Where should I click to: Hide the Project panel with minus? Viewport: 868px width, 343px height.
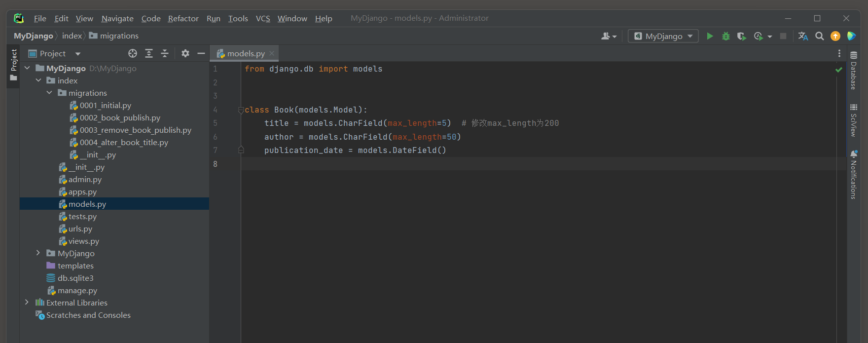point(201,53)
